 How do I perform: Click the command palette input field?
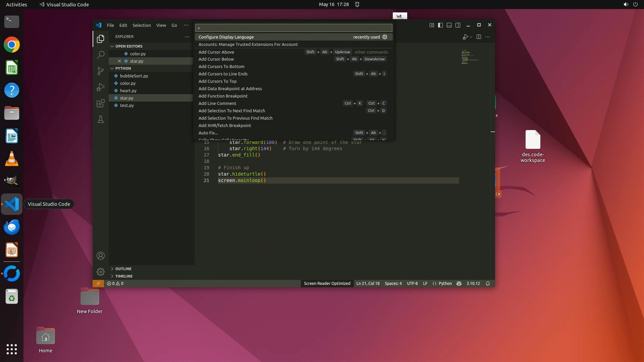(293, 28)
